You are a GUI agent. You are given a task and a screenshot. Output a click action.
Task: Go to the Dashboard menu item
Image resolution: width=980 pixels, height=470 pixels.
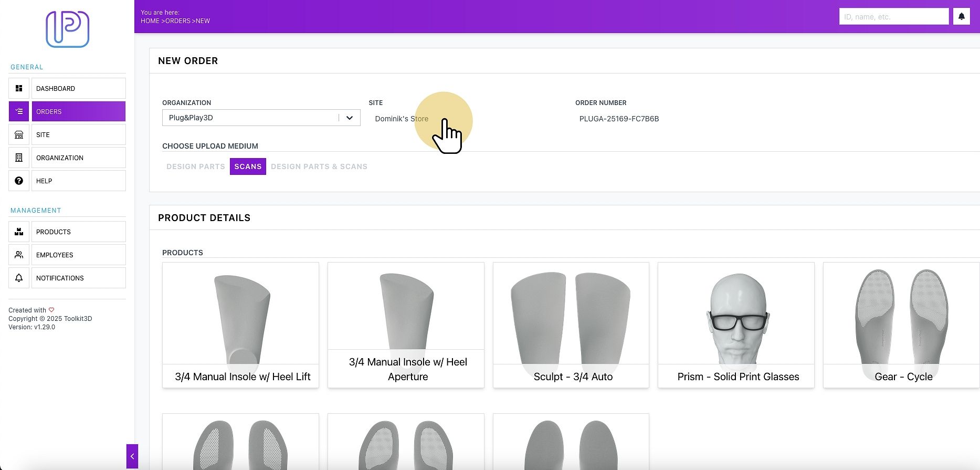point(78,88)
